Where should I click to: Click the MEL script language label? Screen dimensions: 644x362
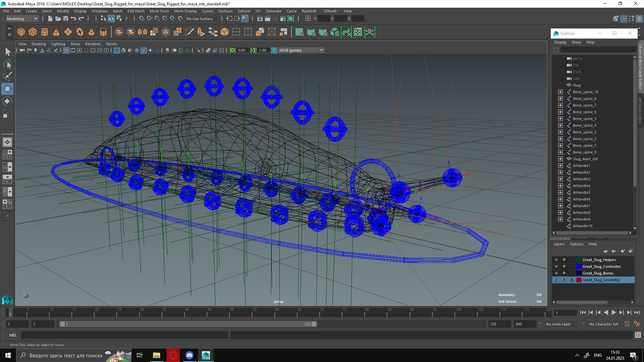point(13,335)
